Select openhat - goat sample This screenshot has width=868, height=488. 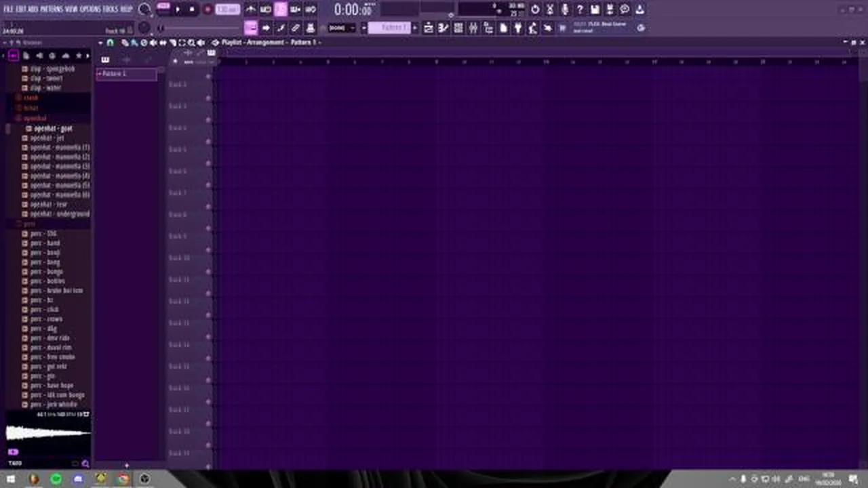(x=53, y=128)
